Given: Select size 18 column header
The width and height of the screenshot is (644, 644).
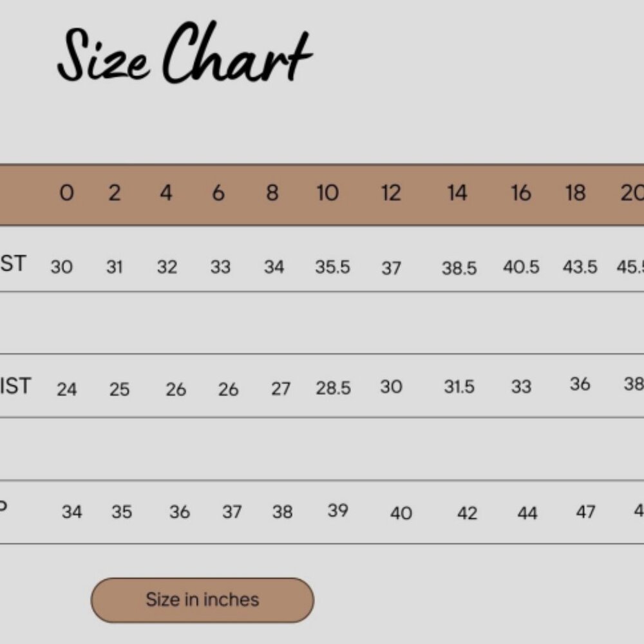Looking at the screenshot, I should tap(575, 193).
